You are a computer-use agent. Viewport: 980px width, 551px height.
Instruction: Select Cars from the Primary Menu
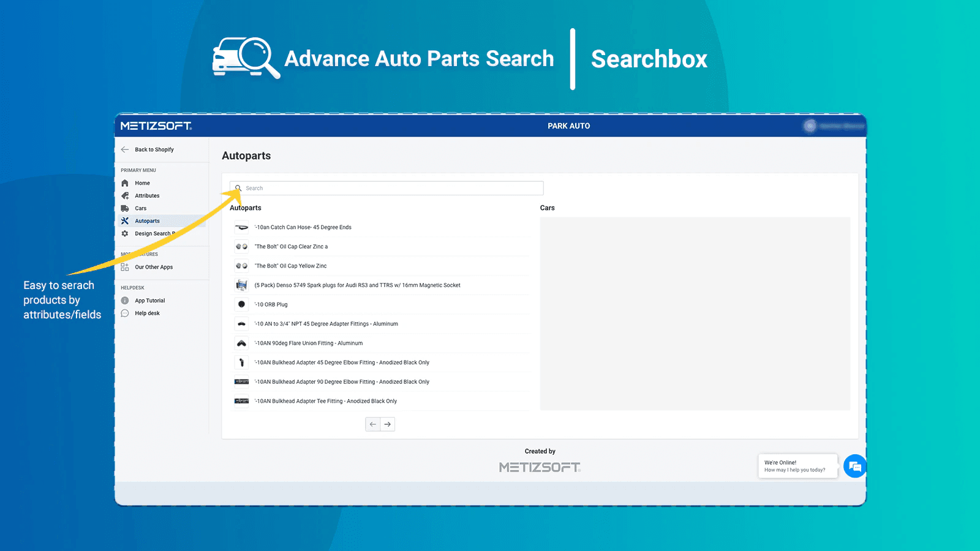(x=141, y=208)
